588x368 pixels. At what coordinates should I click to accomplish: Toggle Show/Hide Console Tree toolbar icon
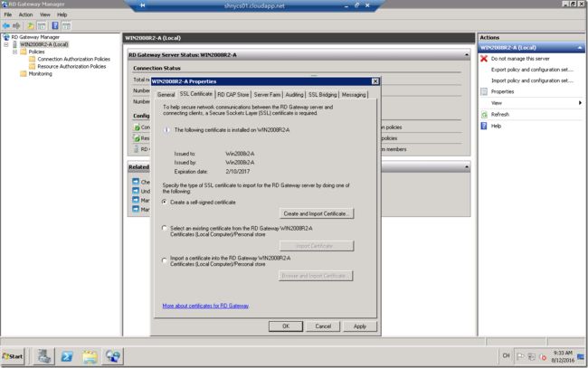pos(42,25)
